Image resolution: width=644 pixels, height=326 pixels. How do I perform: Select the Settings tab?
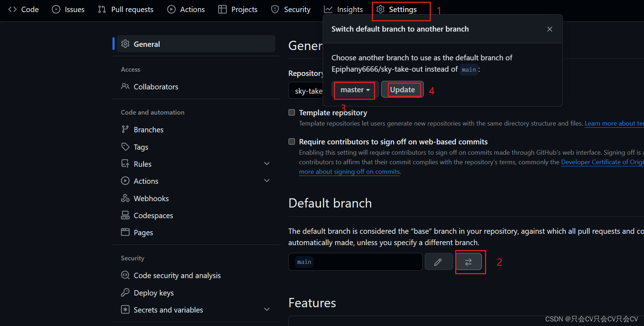click(397, 10)
